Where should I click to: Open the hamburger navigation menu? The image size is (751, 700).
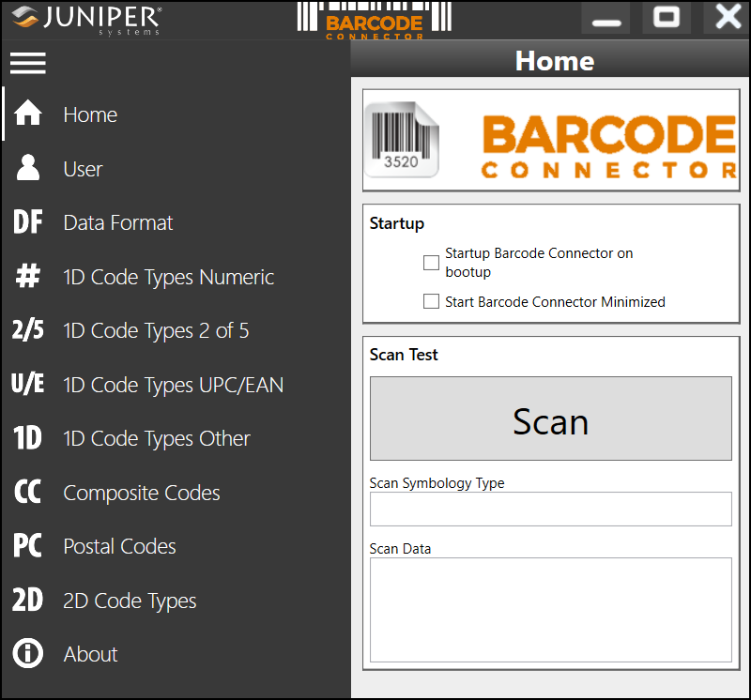[27, 63]
